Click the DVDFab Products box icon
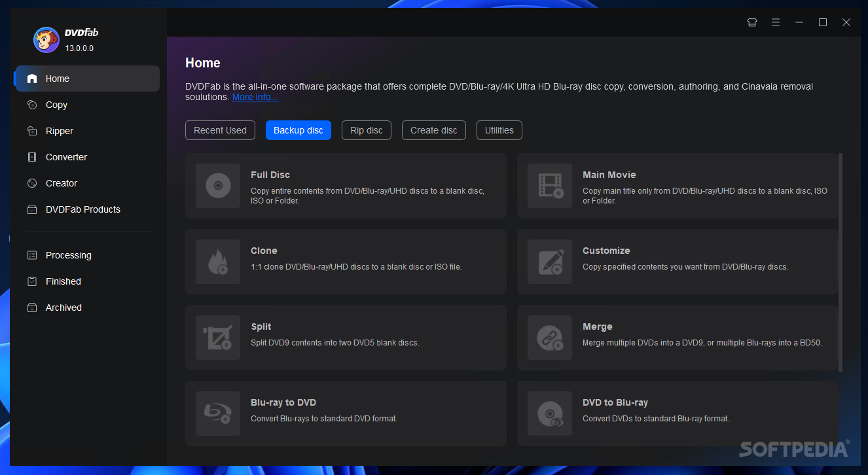868x475 pixels. coord(32,209)
